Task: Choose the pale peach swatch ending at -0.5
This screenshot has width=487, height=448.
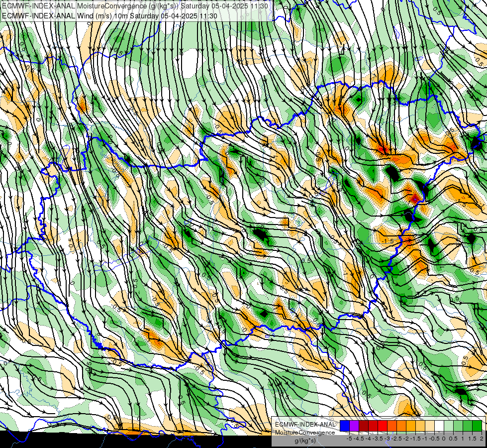Action: click(x=430, y=426)
